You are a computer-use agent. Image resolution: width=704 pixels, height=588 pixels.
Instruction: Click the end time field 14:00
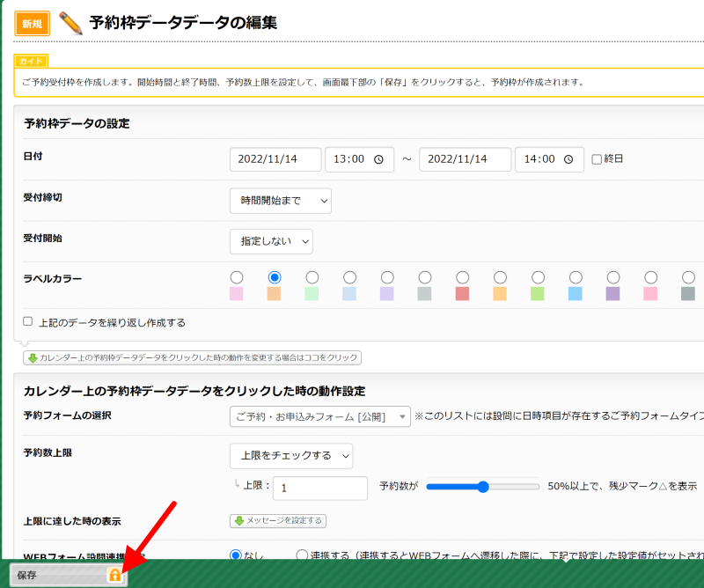point(549,159)
